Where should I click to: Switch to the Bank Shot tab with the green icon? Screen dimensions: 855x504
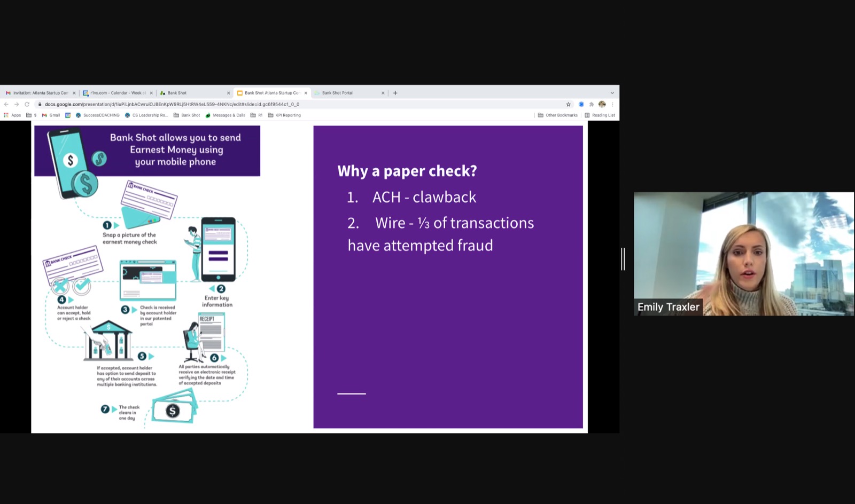tap(195, 93)
